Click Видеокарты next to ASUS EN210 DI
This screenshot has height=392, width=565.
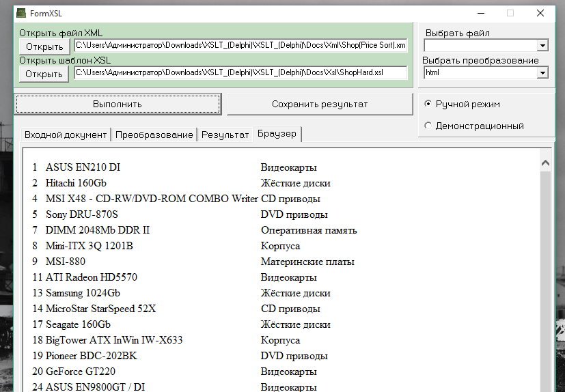click(x=288, y=167)
